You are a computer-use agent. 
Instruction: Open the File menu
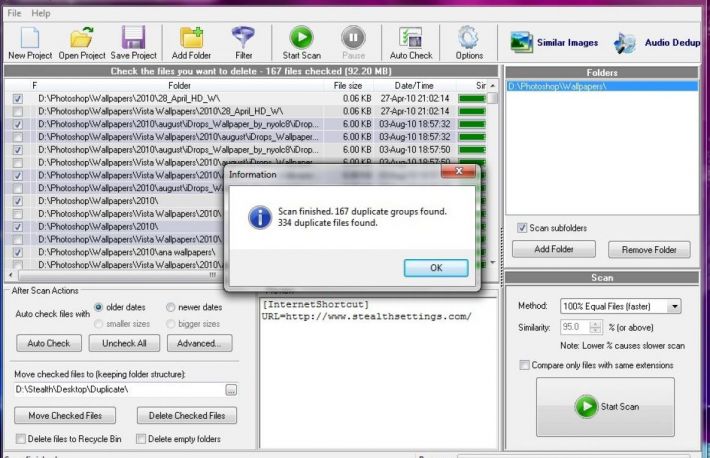pos(15,13)
